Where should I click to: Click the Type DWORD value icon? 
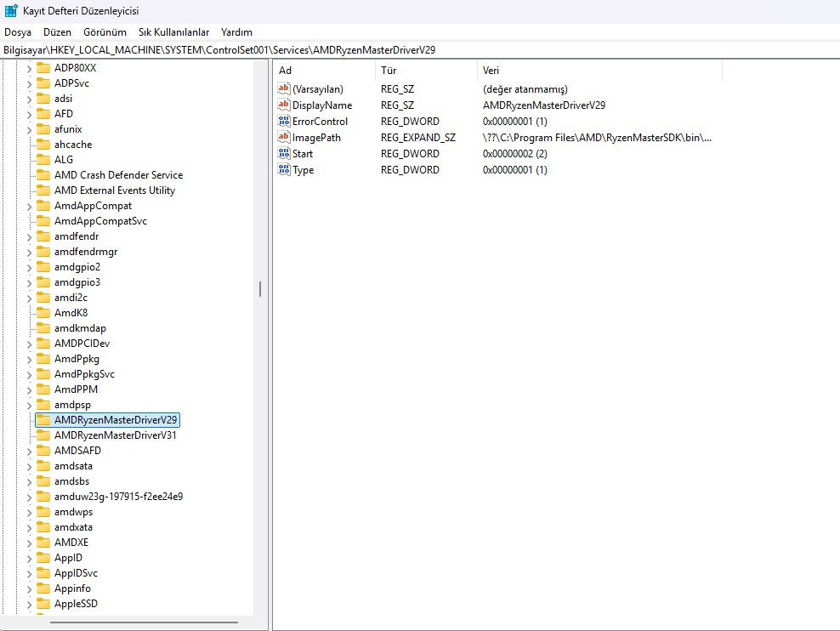tap(283, 169)
